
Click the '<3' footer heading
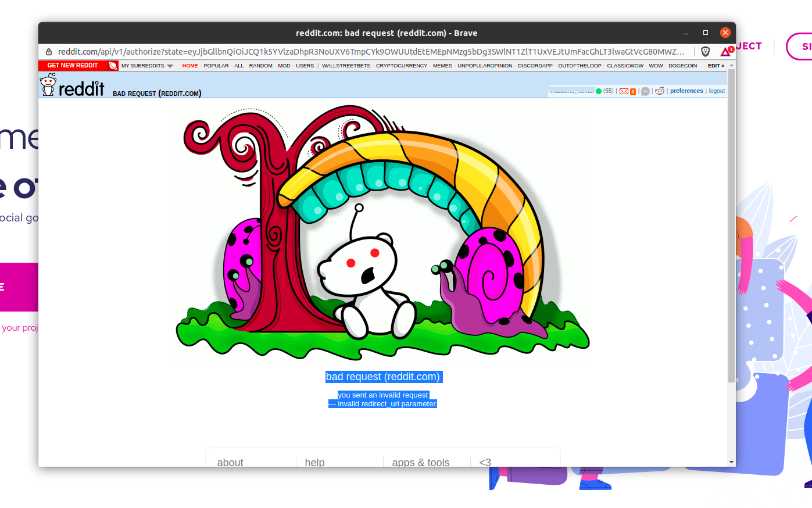[x=485, y=463]
